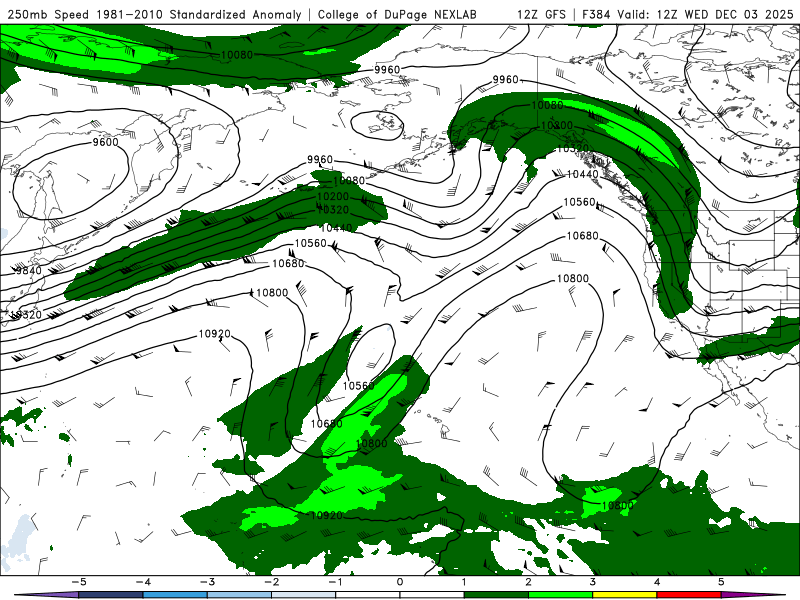This screenshot has height=600, width=800.
Task: Click the "12Z GFS" model run label
Action: 541,14
